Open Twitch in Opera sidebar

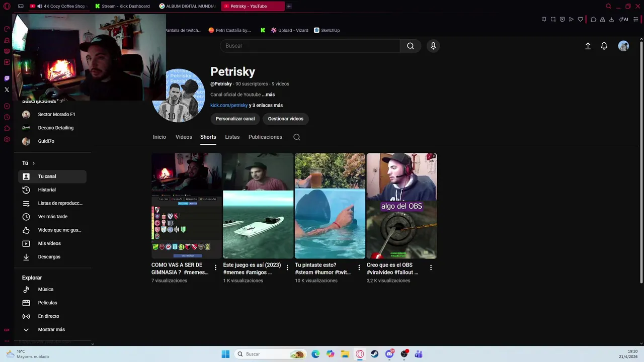click(7, 78)
